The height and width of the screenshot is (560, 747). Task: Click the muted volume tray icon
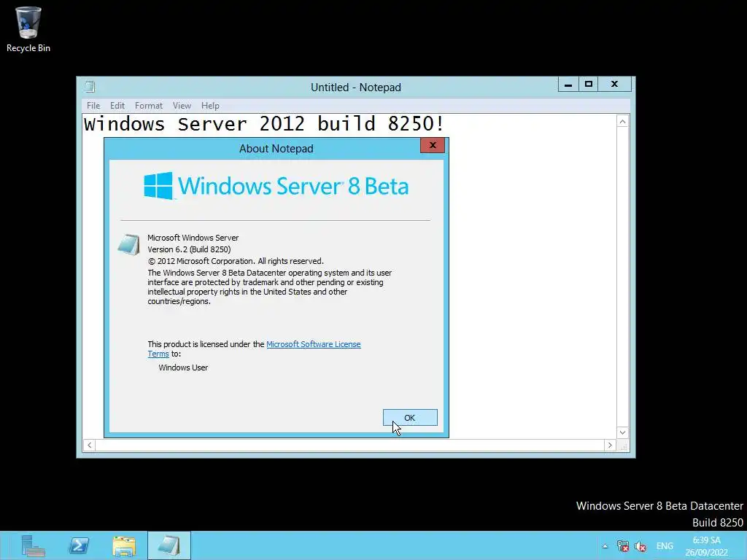(x=640, y=546)
